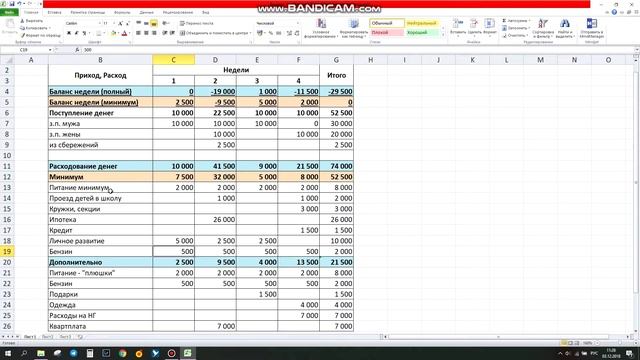This screenshot has width=640, height=360.
Task: Click the Format Painter (Формат по образцу)
Action: tap(41, 36)
